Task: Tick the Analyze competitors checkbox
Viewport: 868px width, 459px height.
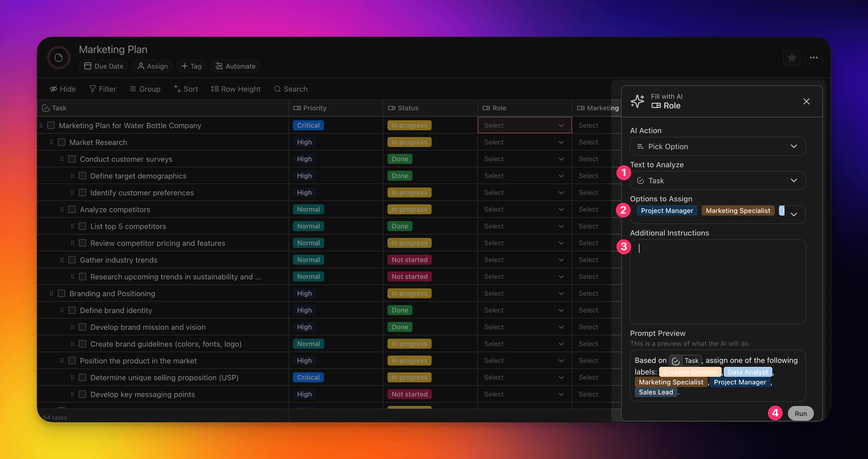Action: click(x=72, y=210)
